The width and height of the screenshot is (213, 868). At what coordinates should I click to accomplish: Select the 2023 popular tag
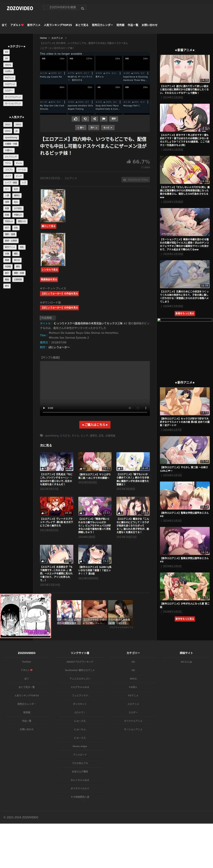pos(8,131)
